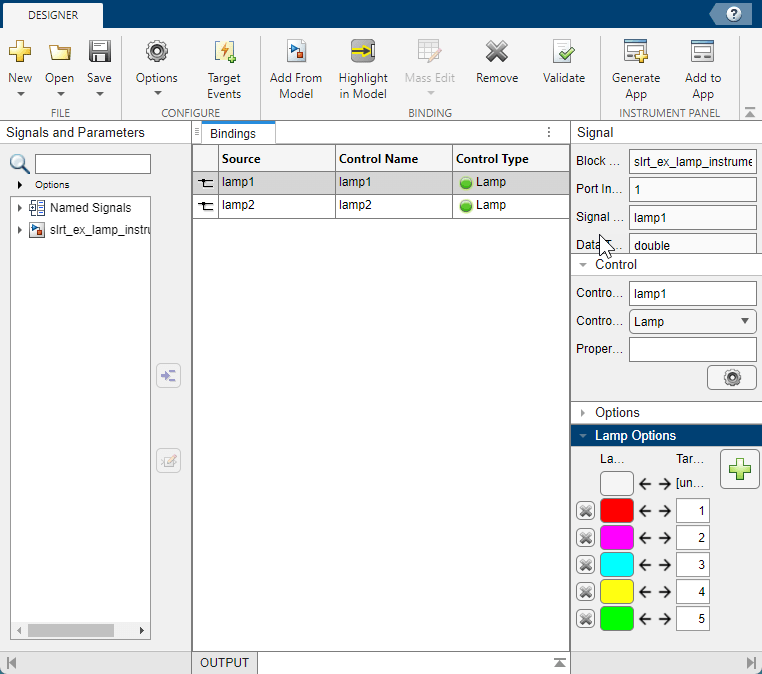Click Highlight in Model toolbar icon
Screen dimensions: 762x674
(x=362, y=53)
